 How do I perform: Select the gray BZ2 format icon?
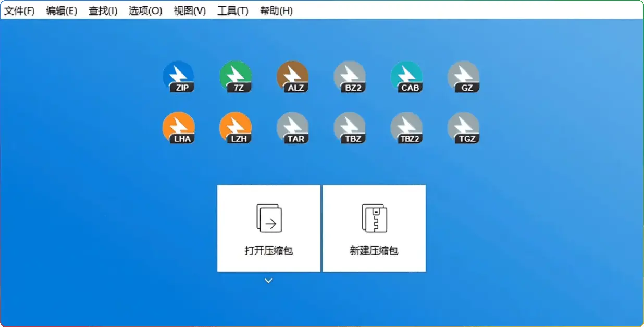350,77
